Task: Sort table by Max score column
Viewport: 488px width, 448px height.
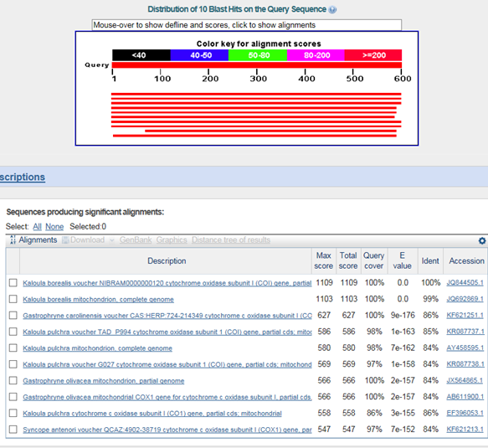Action: click(324, 261)
